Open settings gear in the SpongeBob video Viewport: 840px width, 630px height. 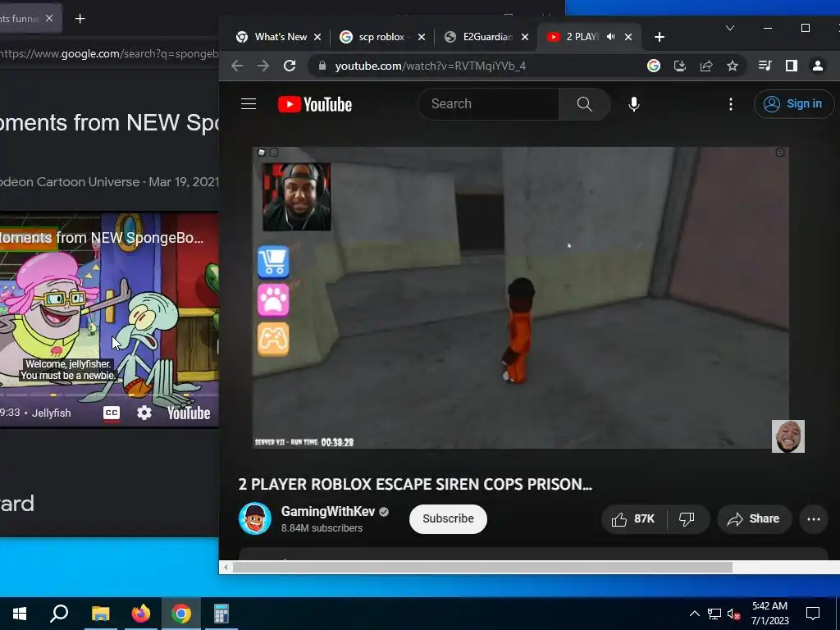[144, 413]
